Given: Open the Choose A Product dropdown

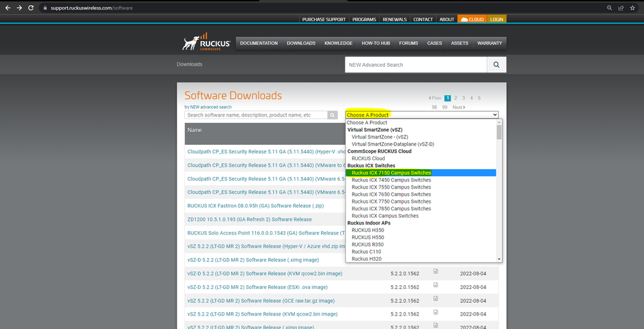Looking at the screenshot, I should pyautogui.click(x=422, y=115).
